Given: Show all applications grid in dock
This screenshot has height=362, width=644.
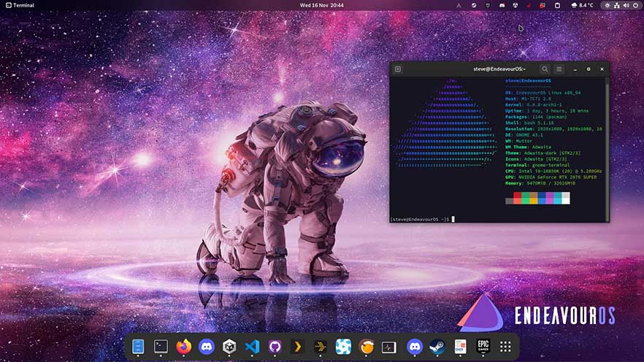Looking at the screenshot, I should pyautogui.click(x=505, y=347).
